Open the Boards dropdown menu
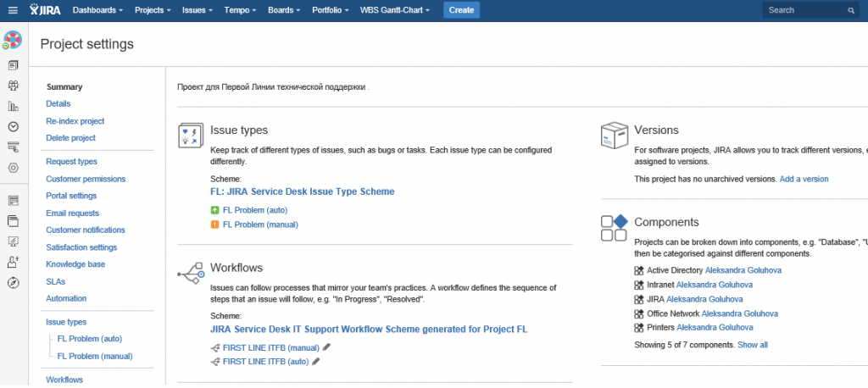 pyautogui.click(x=284, y=10)
